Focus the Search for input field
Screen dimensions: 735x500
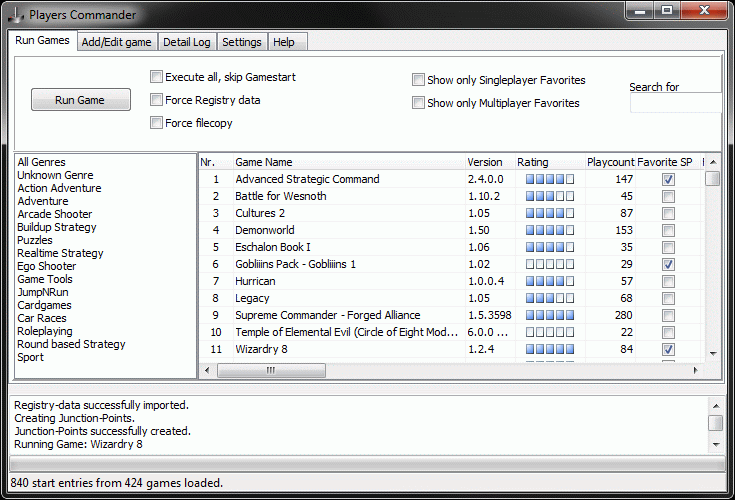[675, 103]
